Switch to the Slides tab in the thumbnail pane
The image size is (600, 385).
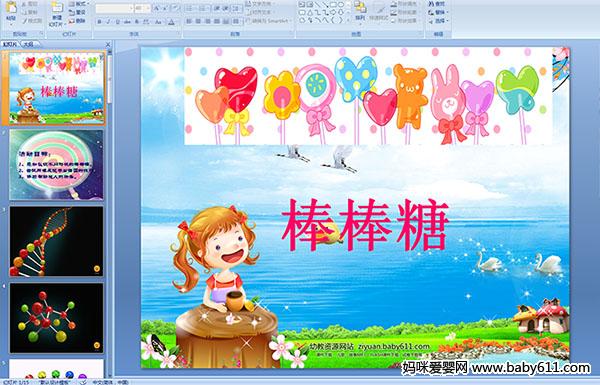[10, 44]
